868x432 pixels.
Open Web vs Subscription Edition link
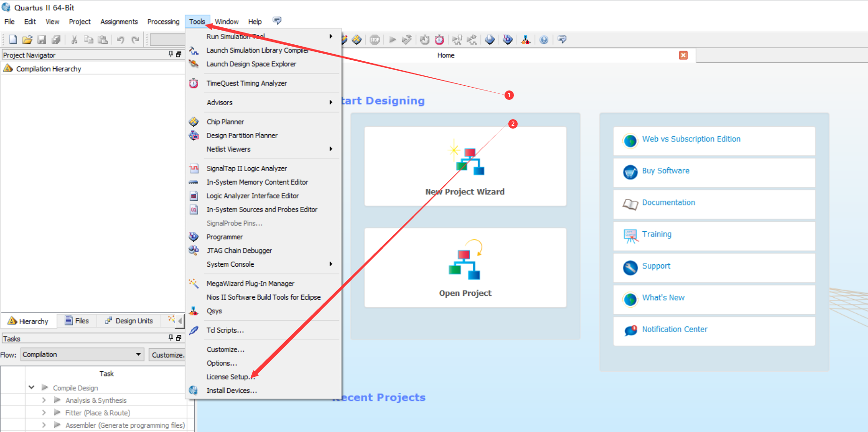point(691,139)
